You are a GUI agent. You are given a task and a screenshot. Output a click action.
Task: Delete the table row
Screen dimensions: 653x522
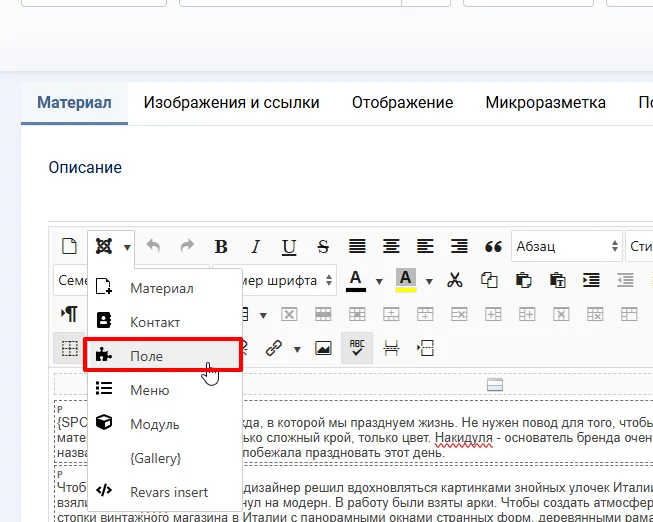pyautogui.click(x=459, y=315)
